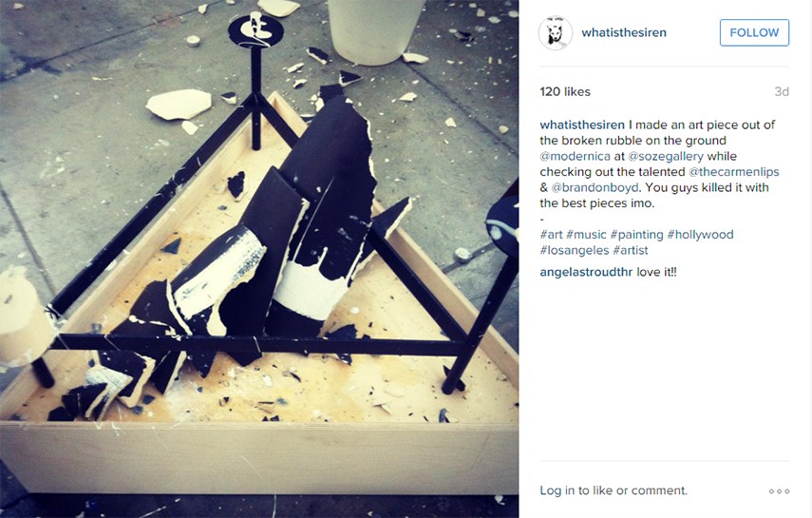The width and height of the screenshot is (812, 518).
Task: Visit the @thecarmenlips profile mention
Action: [733, 172]
